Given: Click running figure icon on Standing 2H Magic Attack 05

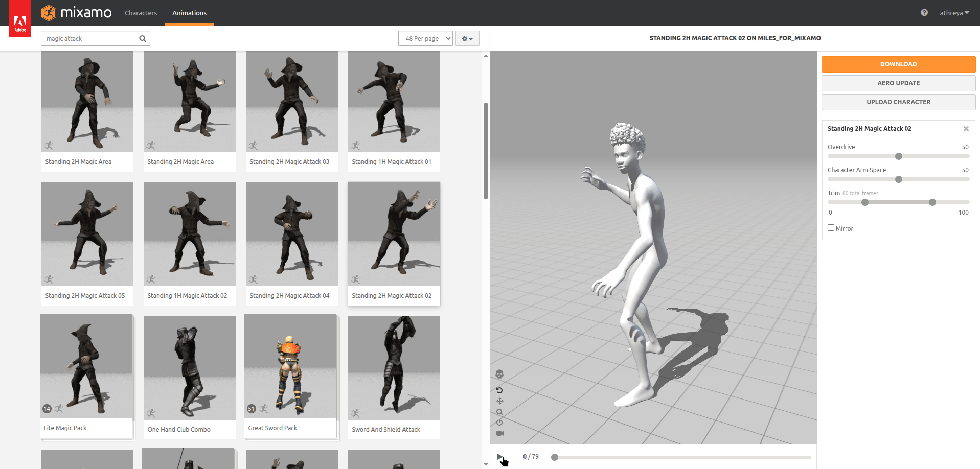Looking at the screenshot, I should click(49, 279).
